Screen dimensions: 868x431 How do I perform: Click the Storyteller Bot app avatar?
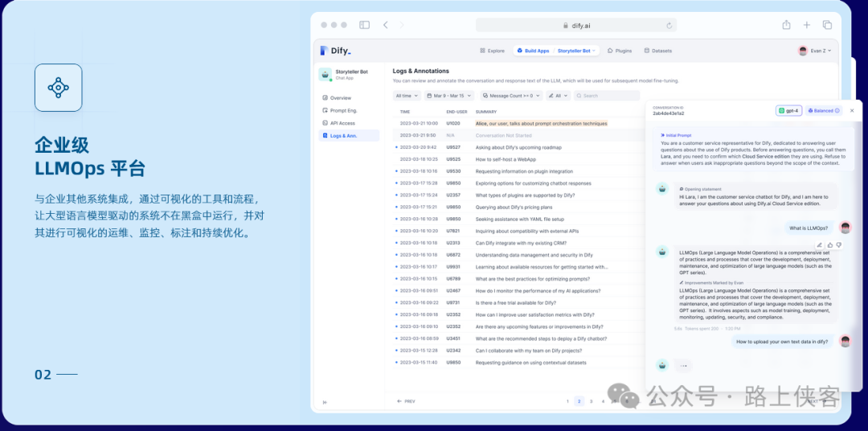(325, 75)
